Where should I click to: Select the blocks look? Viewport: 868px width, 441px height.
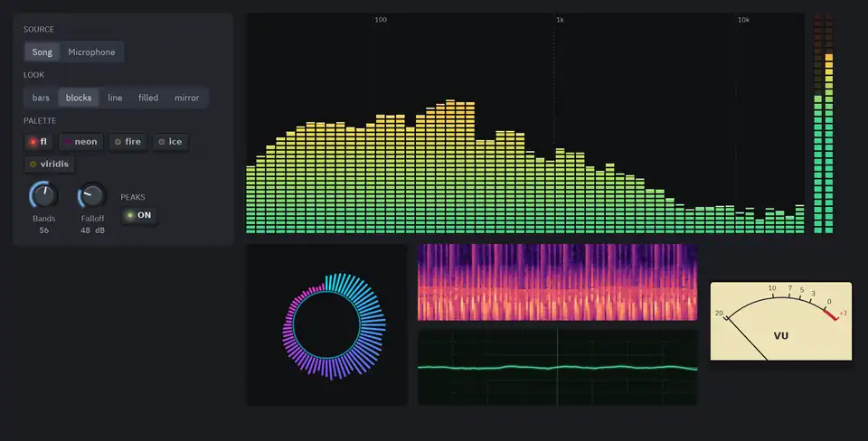coord(79,98)
